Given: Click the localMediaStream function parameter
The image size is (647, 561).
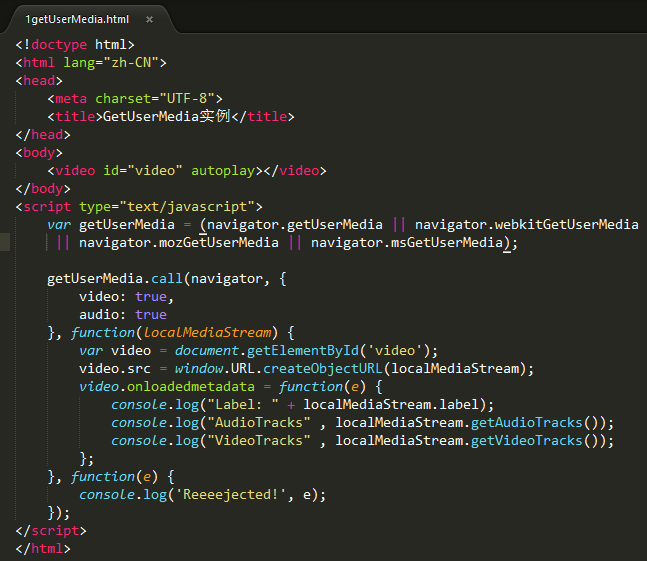Looking at the screenshot, I should click(x=207, y=332).
